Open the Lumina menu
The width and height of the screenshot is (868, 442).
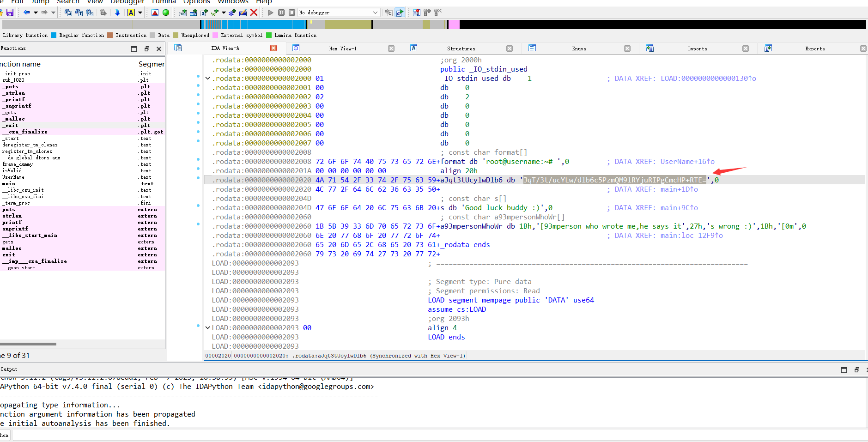tap(164, 2)
